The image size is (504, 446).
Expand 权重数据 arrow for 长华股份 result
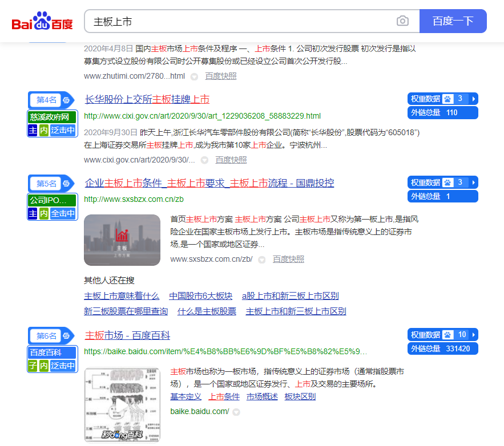click(473, 99)
